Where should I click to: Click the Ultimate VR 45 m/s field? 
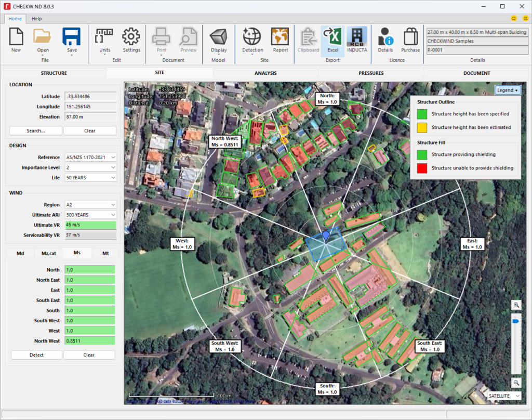click(90, 225)
